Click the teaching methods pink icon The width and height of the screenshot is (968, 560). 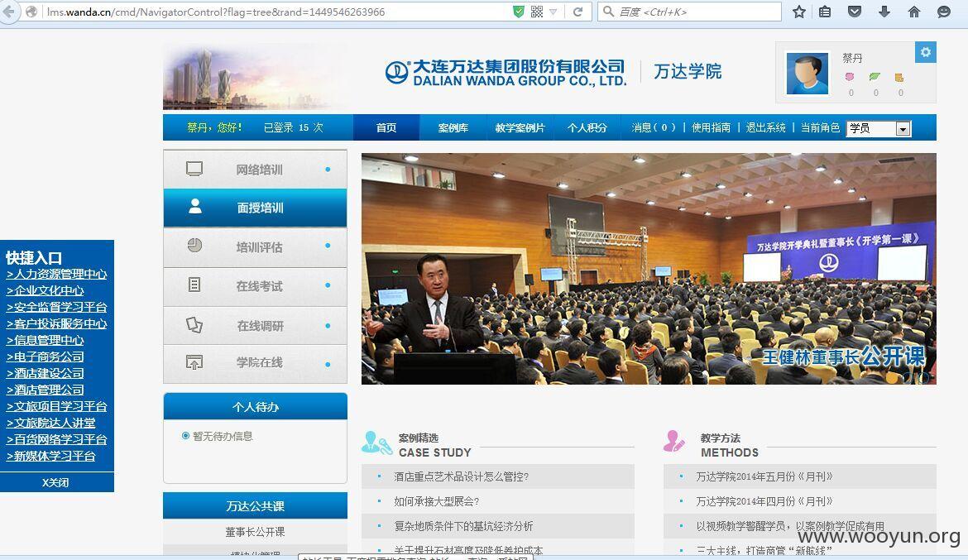pos(674,442)
